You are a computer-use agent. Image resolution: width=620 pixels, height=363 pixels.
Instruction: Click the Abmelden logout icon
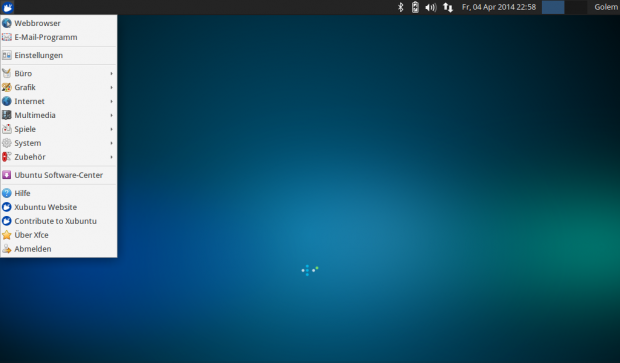[7, 249]
